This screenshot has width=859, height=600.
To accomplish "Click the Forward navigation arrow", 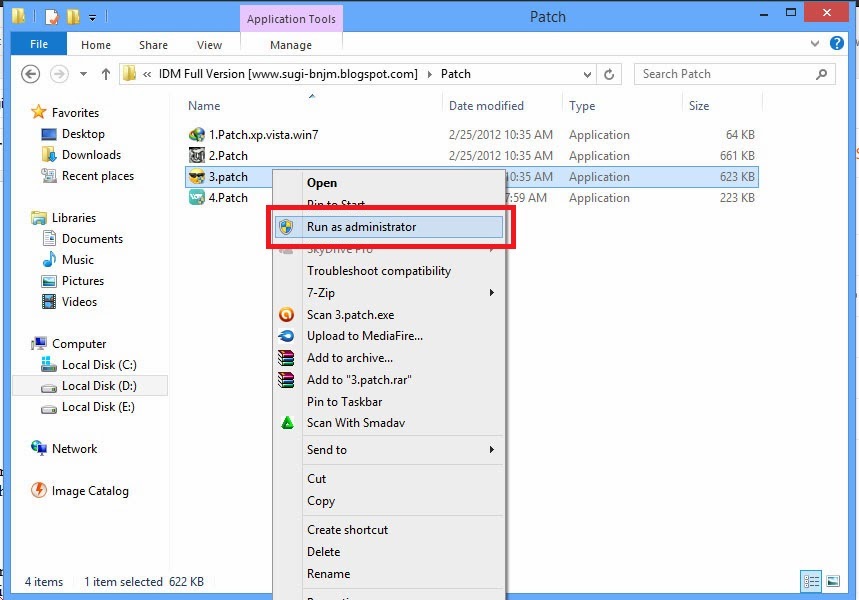I will point(59,74).
